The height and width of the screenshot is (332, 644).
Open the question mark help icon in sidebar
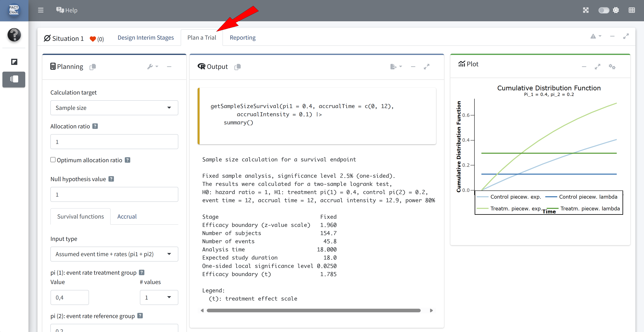point(14,34)
